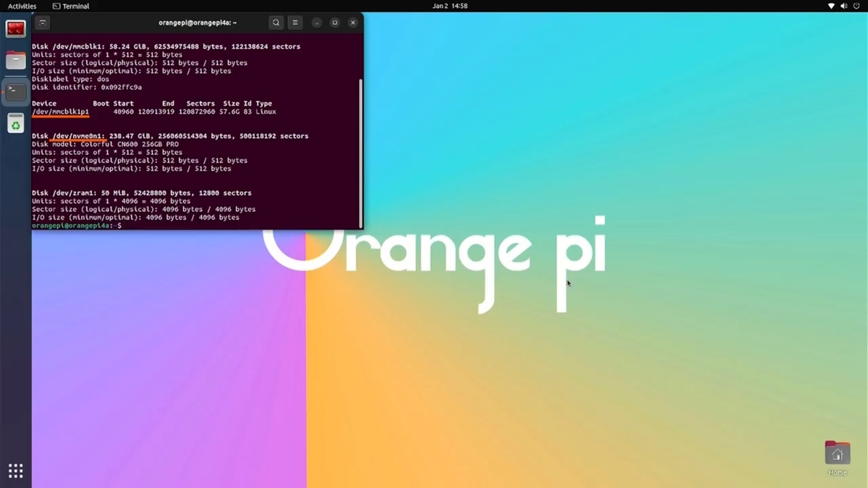The width and height of the screenshot is (868, 488).
Task: Click the Sectors column header
Action: tap(200, 103)
